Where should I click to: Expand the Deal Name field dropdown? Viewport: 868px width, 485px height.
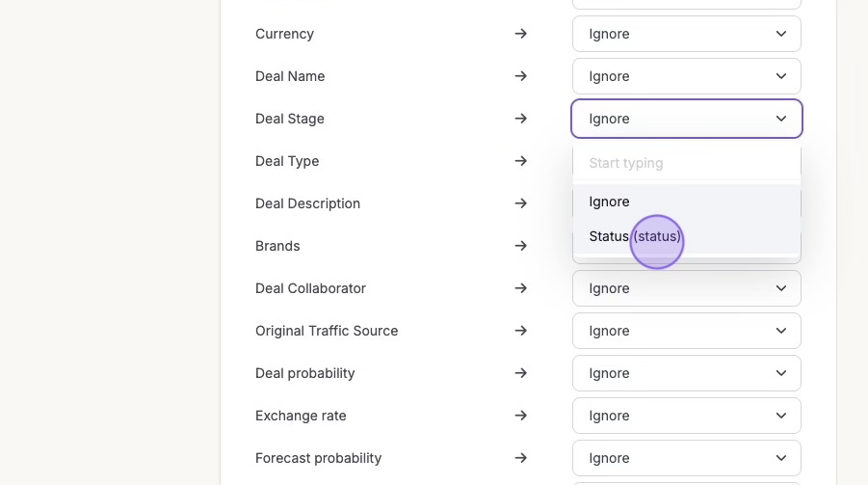click(x=686, y=76)
